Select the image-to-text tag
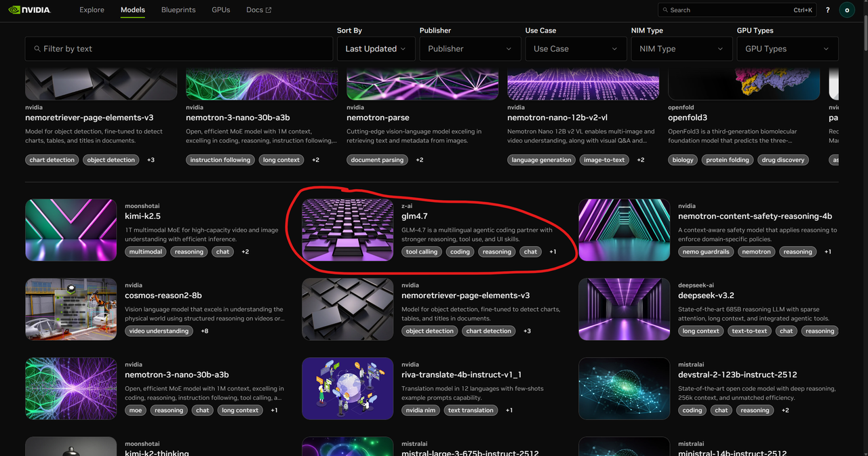Screen dimensions: 868x456 click(x=604, y=160)
